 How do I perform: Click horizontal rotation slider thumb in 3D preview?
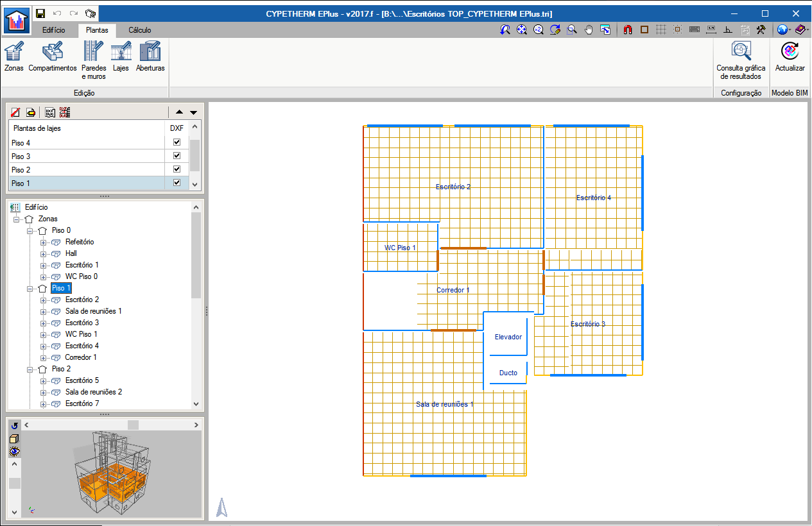click(x=133, y=425)
